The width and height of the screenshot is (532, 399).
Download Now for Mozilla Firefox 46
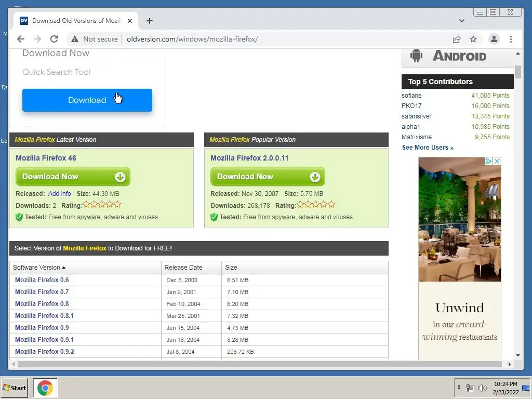[x=73, y=177]
